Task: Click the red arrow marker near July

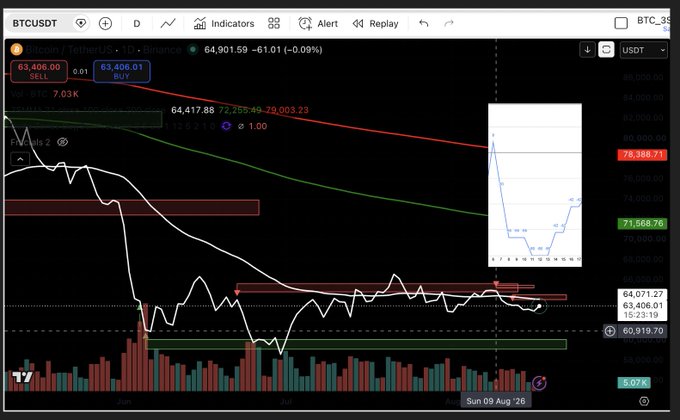Action: [x=237, y=293]
